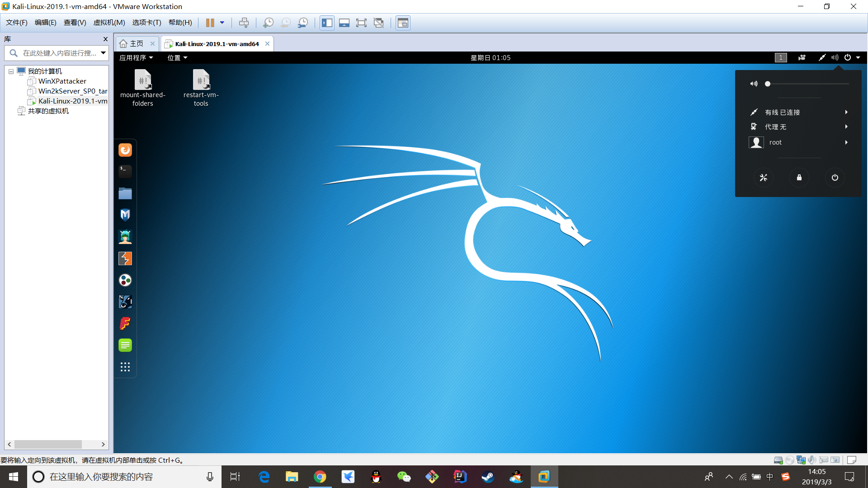868x488 pixels.
Task: Click workspace indicator 1 in top bar
Action: (x=781, y=58)
